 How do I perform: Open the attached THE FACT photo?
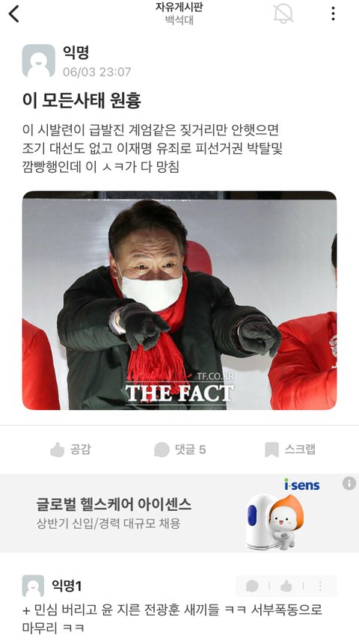coord(179,300)
